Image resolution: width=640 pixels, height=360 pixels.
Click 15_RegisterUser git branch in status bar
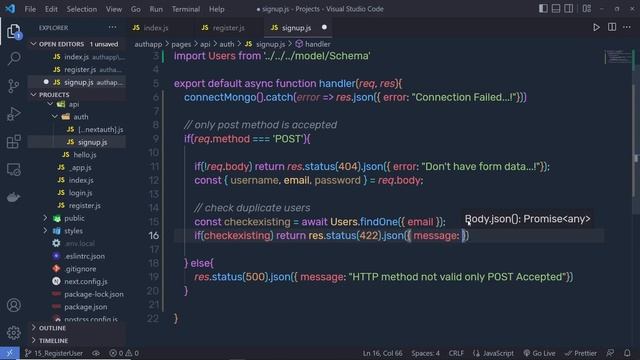(x=53, y=353)
